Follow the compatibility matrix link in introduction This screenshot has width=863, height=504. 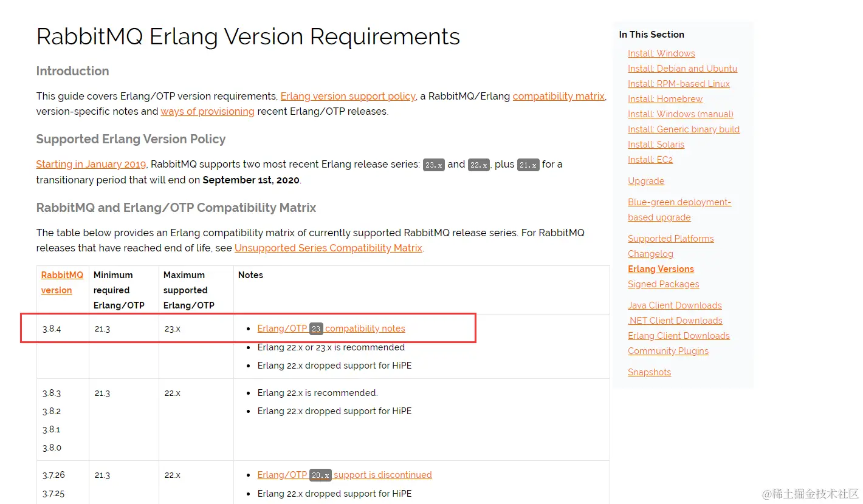pos(559,96)
